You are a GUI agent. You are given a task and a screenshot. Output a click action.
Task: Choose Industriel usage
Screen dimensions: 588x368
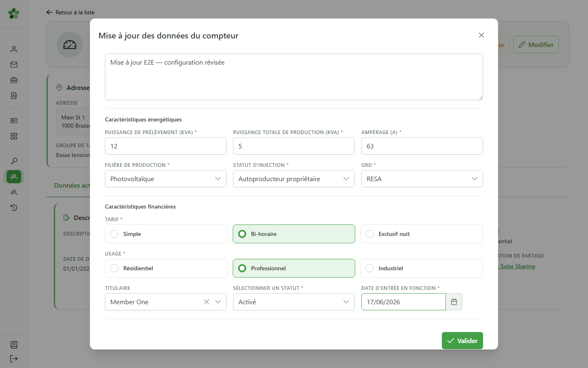click(421, 268)
